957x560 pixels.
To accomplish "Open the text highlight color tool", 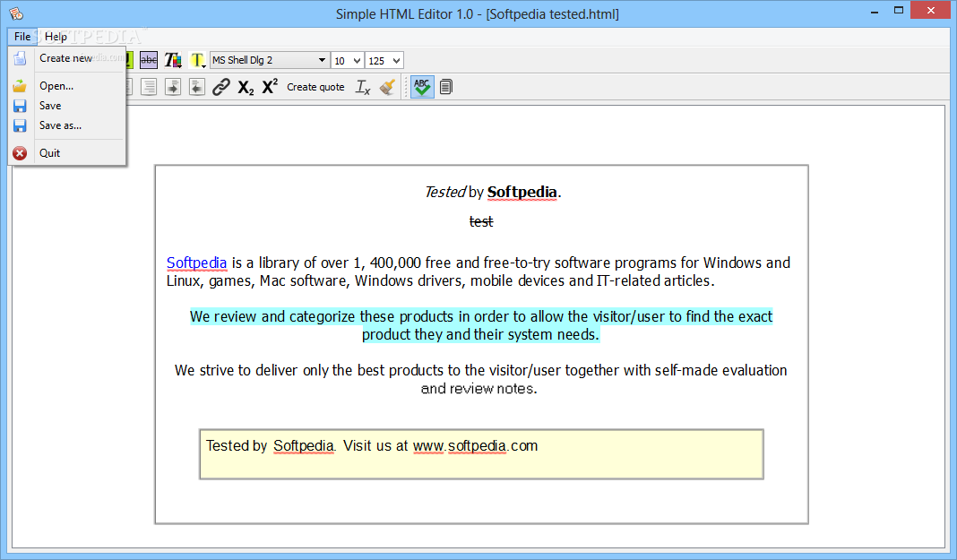I will coord(197,60).
